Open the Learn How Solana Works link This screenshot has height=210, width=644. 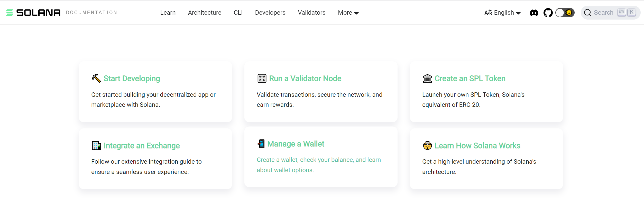pyautogui.click(x=477, y=146)
